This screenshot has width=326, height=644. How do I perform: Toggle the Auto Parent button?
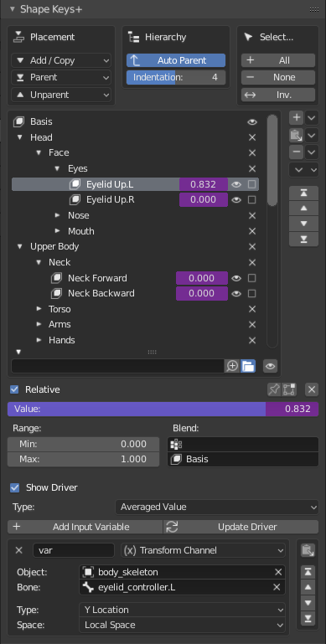[x=176, y=60]
